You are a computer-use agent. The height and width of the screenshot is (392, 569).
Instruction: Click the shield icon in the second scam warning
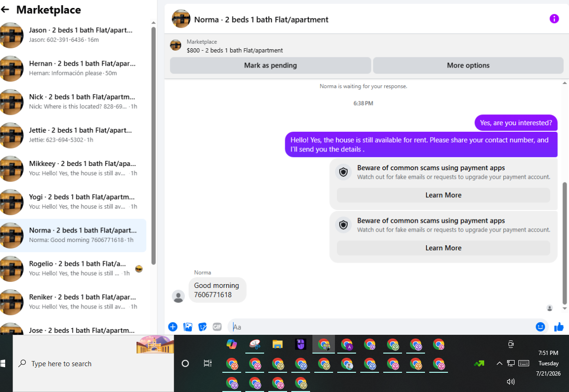(343, 226)
